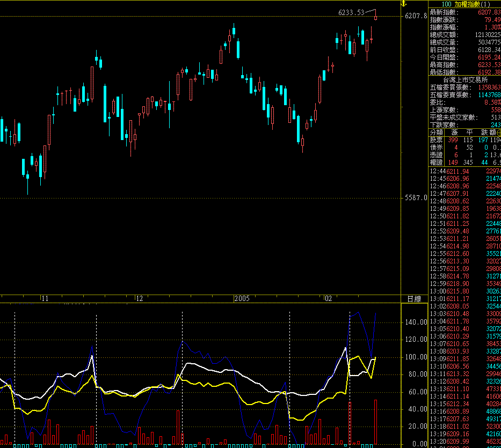
Task: Click the 股票 row in category table
Action: coord(437,139)
